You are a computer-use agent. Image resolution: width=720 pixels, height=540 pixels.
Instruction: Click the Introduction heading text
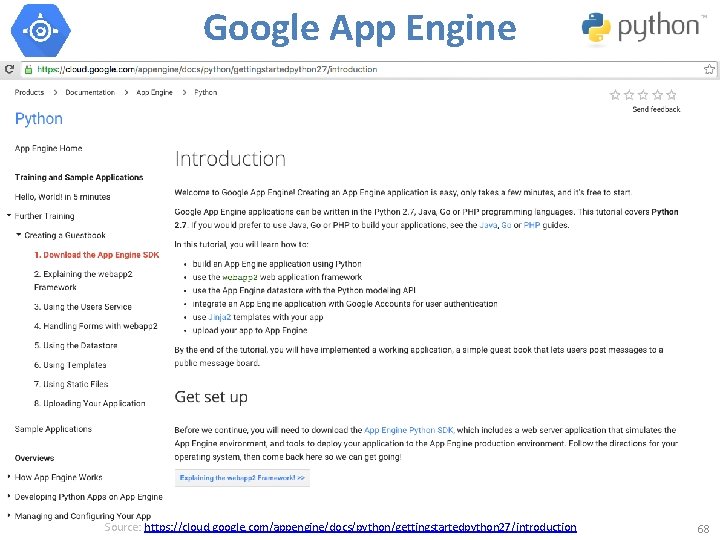click(x=230, y=159)
